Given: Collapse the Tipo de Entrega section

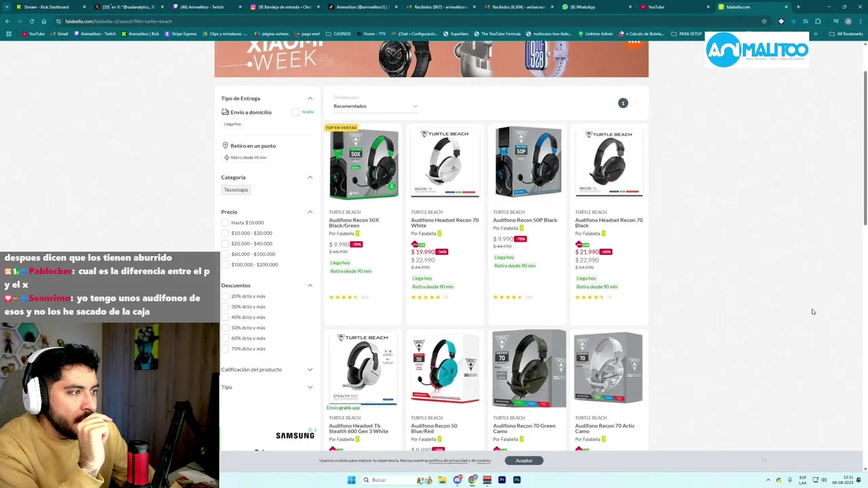Looking at the screenshot, I should 310,98.
